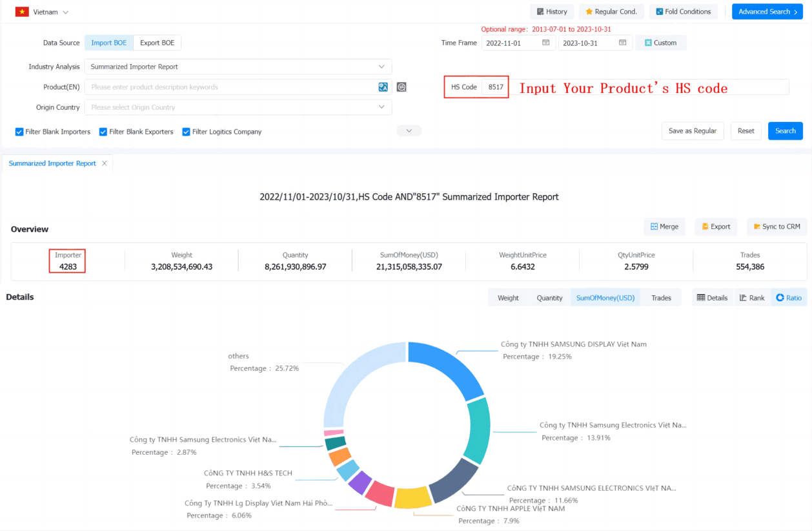
Task: Click the SAMSUNG DISPLAY Việt Nam chart label
Action: click(x=574, y=344)
